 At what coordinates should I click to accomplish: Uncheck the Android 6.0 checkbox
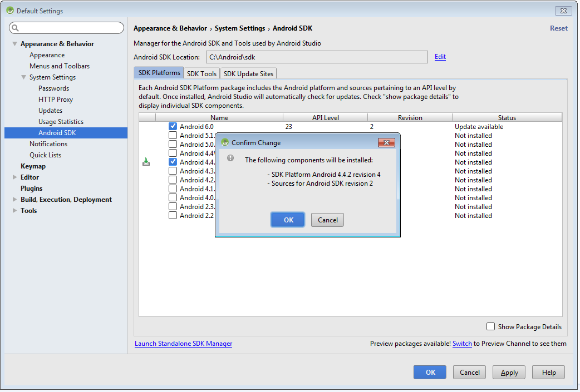[173, 126]
